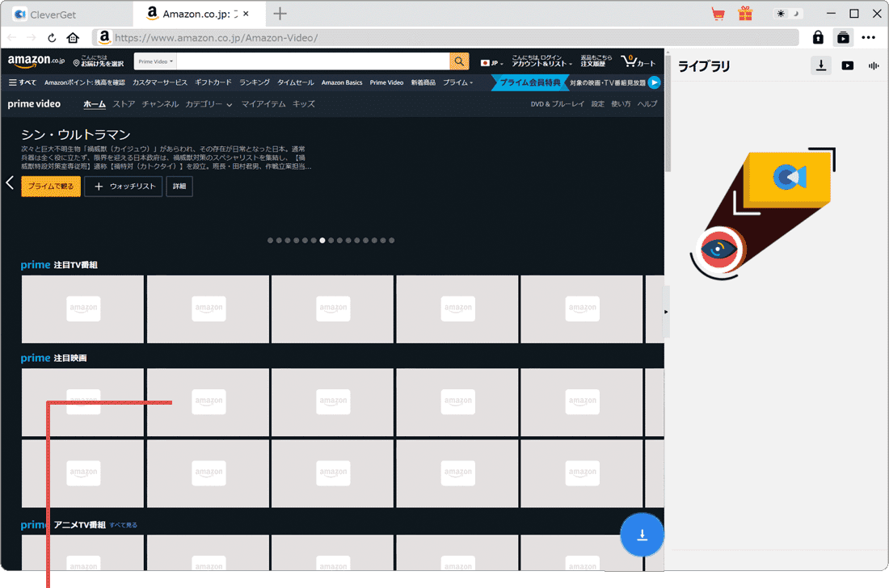This screenshot has width=889, height=588.
Task: Select the video downloads icon in Library header
Action: point(848,65)
